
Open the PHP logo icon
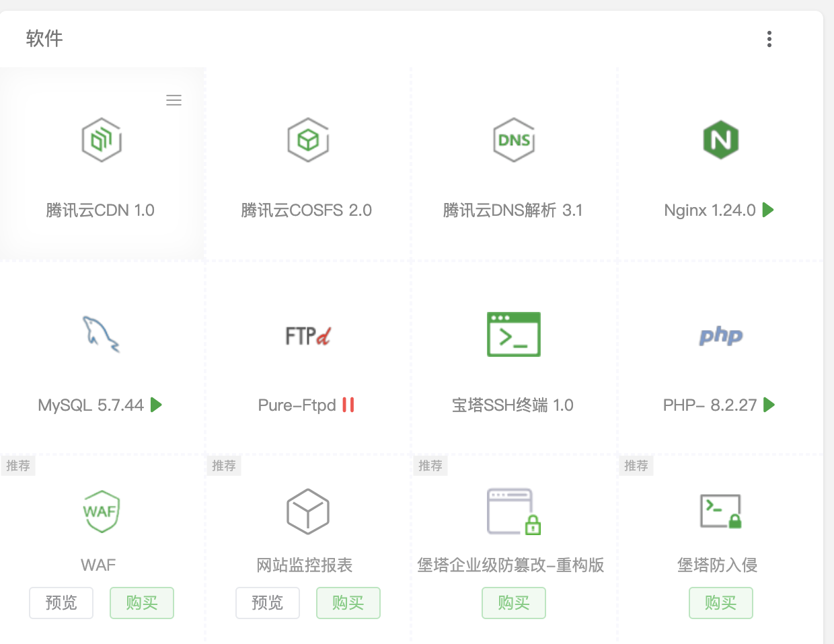point(721,335)
